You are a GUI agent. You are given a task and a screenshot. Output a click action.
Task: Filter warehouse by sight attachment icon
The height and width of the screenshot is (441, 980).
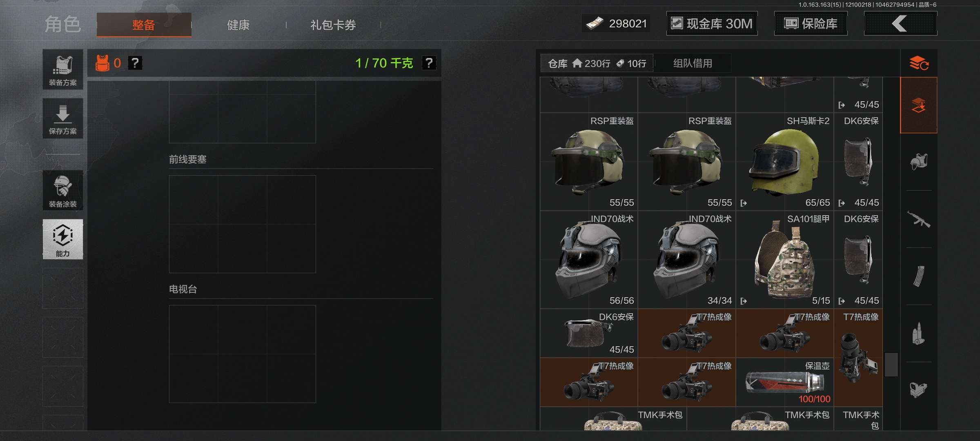[919, 390]
